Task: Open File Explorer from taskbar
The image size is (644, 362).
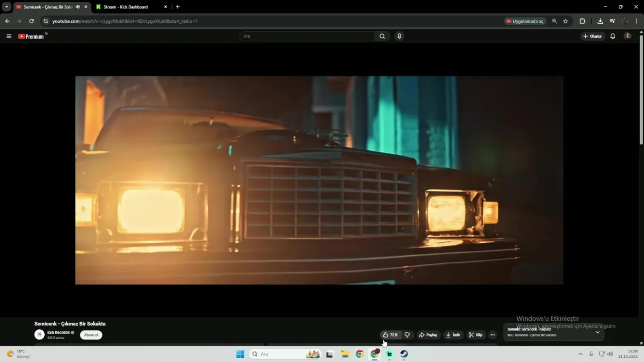Action: (345, 354)
